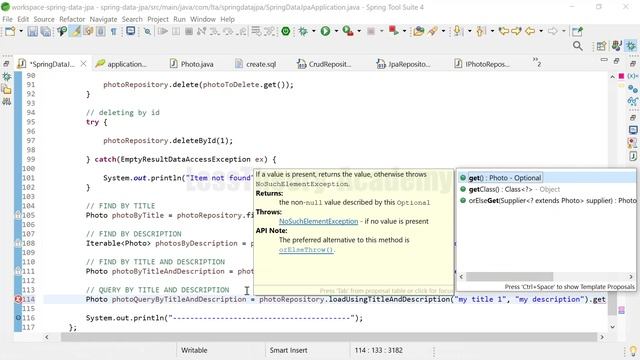Click the Resume debug icon
Image resolution: width=640 pixels, height=360 pixels.
tap(162, 31)
